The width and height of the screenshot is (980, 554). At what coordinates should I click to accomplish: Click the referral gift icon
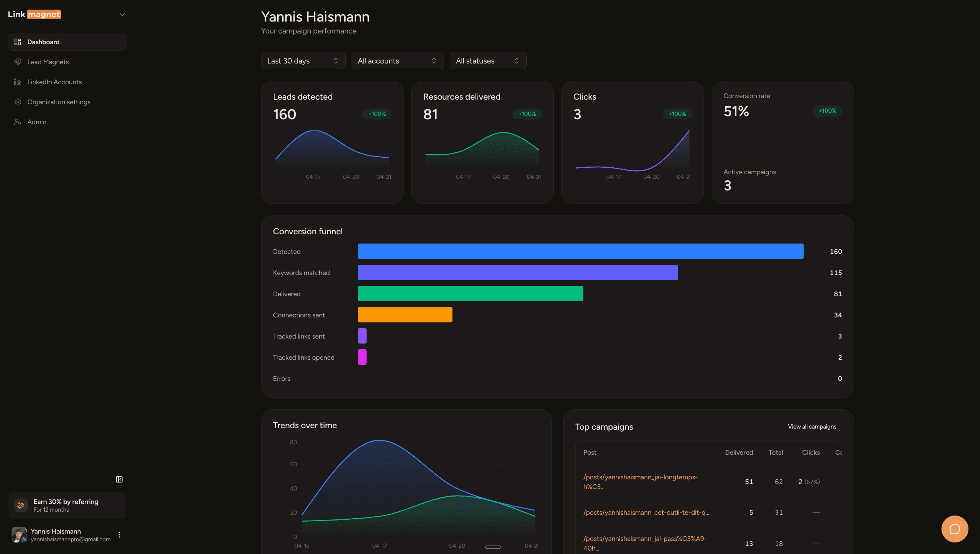click(21, 505)
